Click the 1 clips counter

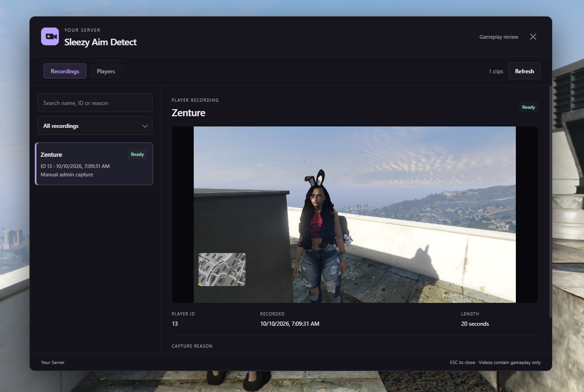[496, 71]
